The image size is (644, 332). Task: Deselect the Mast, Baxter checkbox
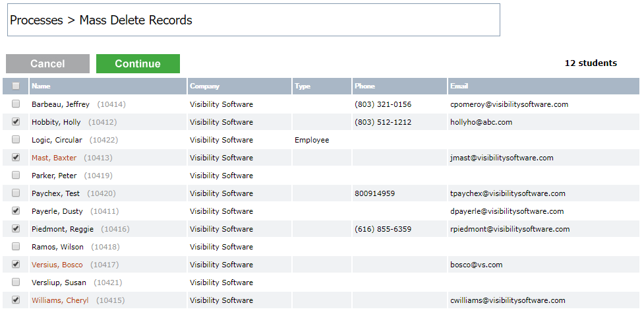coord(16,158)
